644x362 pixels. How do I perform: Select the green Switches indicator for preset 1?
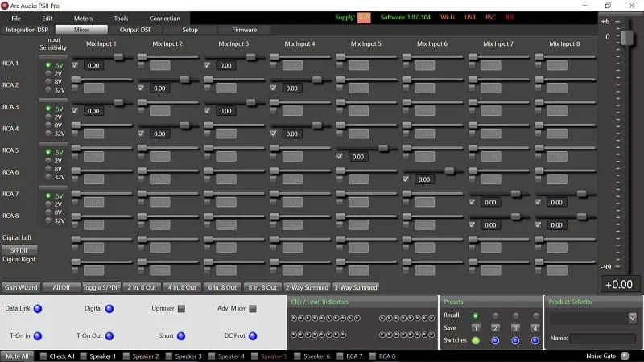click(476, 340)
